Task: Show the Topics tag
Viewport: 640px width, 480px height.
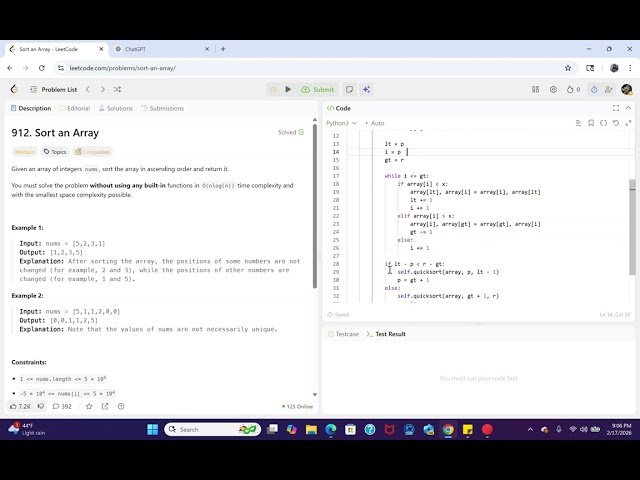Action: pyautogui.click(x=55, y=152)
